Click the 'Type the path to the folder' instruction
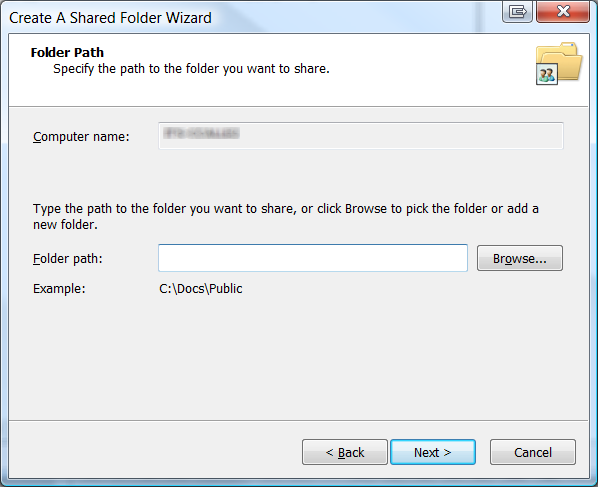598x487 pixels. coord(286,216)
